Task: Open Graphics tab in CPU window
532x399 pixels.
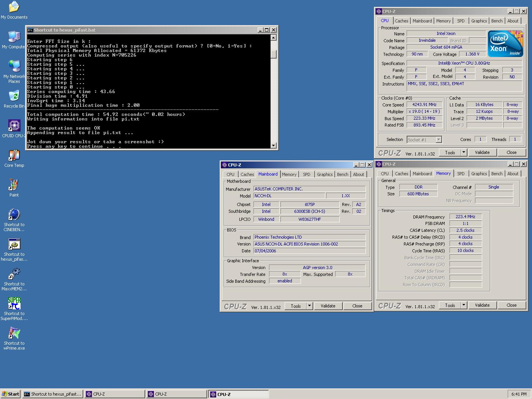Action: [x=479, y=21]
